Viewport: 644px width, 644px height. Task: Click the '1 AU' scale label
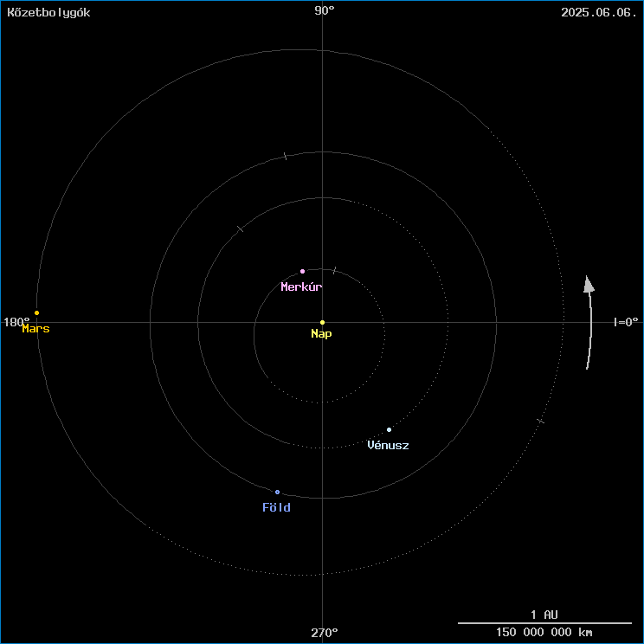(544, 615)
